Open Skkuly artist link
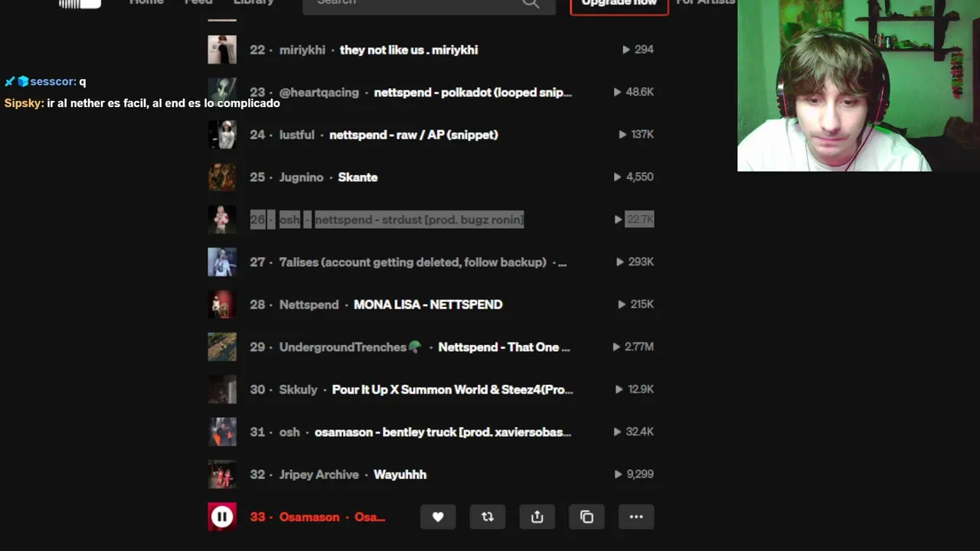Screen dimensions: 980x551 coord(299,390)
